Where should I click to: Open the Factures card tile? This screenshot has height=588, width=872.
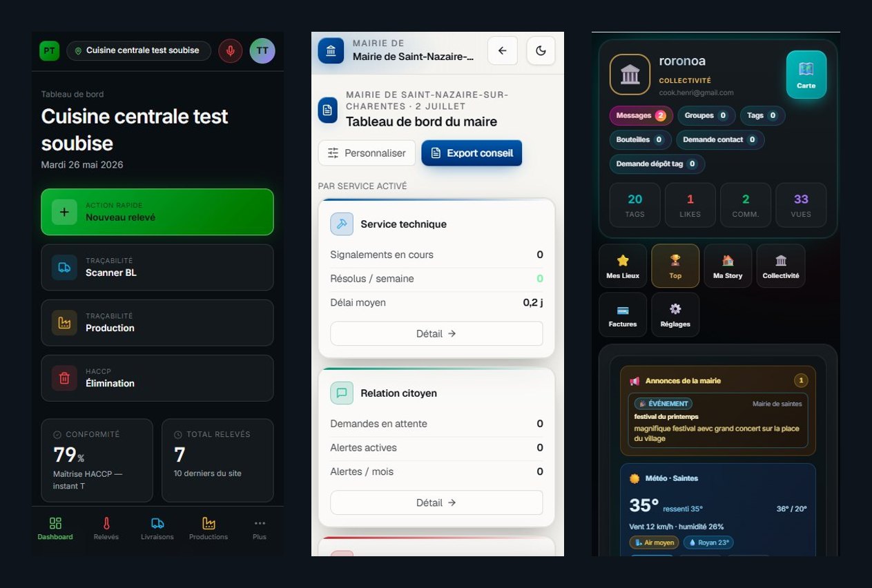(x=623, y=315)
